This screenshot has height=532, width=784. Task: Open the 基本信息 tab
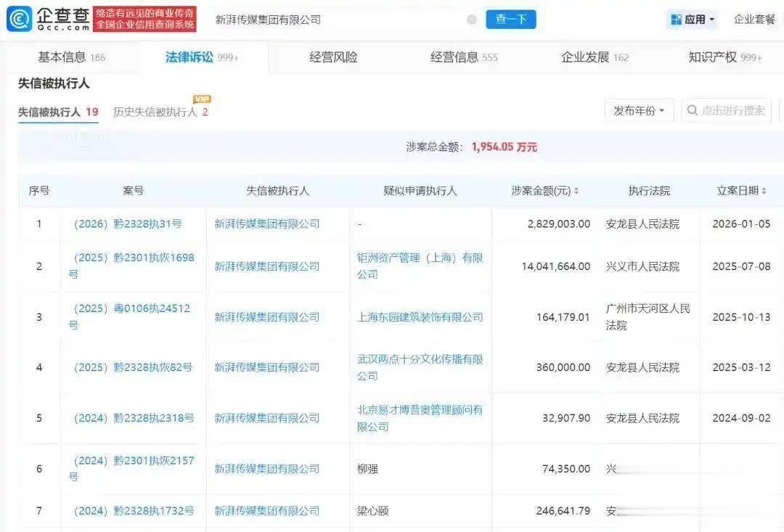click(x=71, y=57)
